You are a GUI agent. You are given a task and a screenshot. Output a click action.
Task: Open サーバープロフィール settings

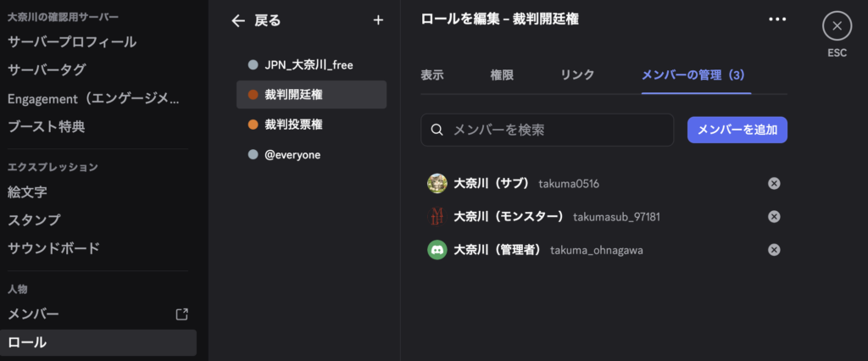click(72, 42)
